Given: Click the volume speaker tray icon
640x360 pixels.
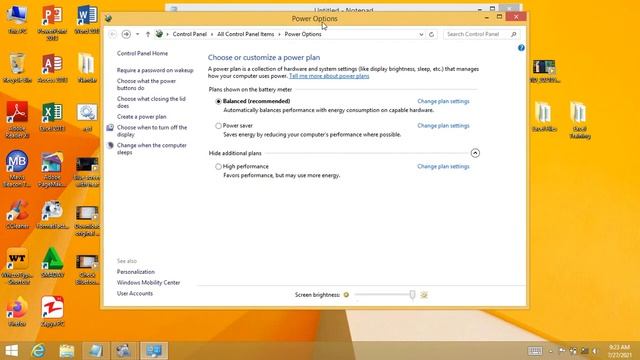Looking at the screenshot, I should tap(596, 351).
